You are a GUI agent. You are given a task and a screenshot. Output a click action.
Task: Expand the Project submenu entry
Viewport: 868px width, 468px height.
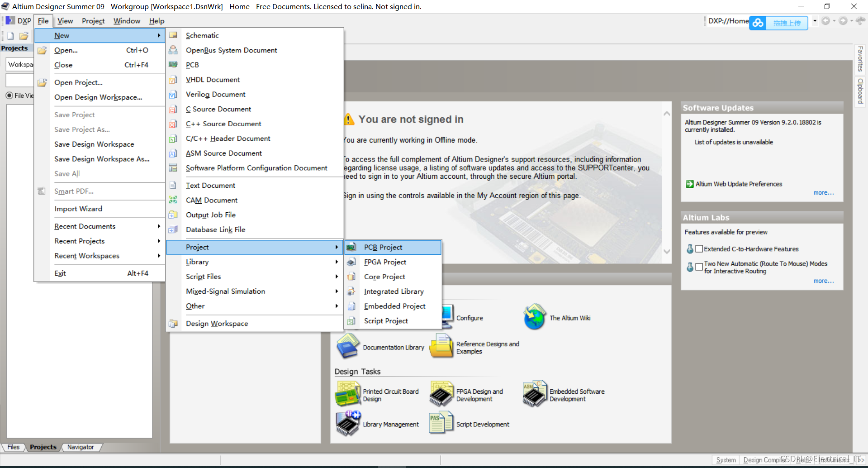click(x=254, y=247)
